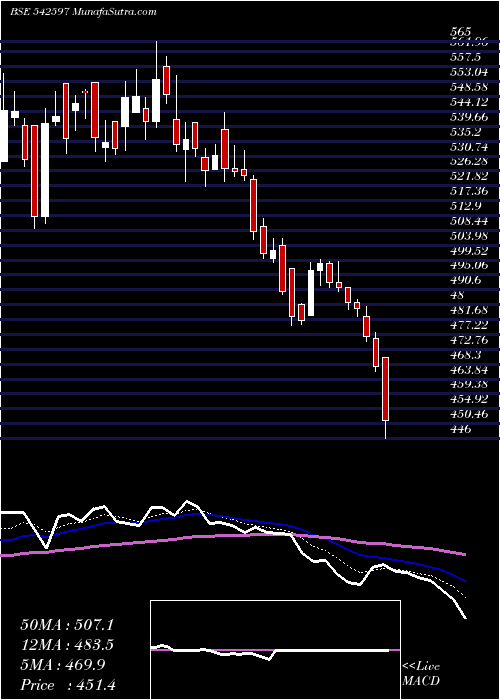Click the 553.04 price axis label
Image resolution: width=500 pixels, height=700 pixels.
tap(470, 72)
